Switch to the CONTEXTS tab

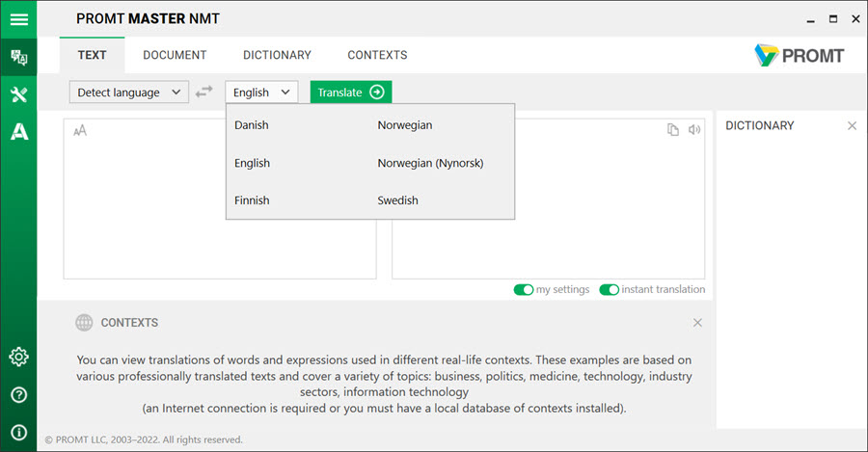click(377, 55)
